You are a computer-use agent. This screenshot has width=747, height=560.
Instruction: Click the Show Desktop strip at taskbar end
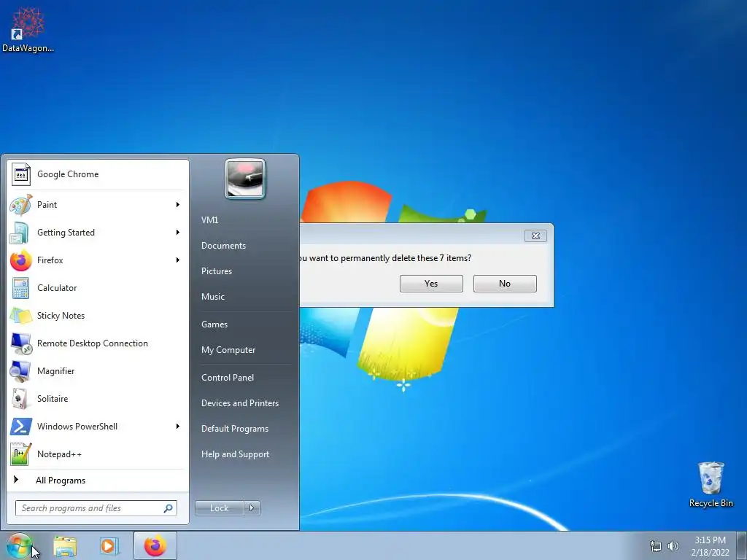742,545
